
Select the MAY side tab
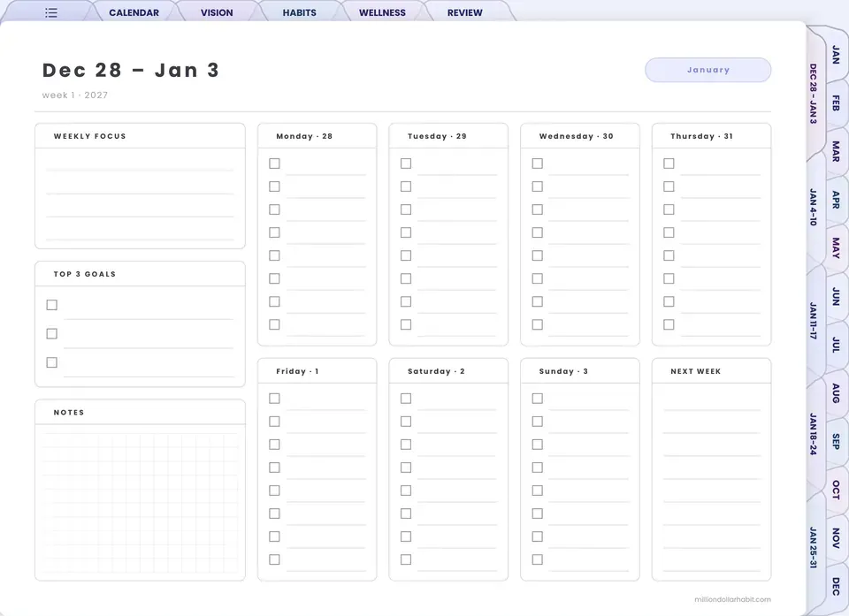(x=836, y=247)
